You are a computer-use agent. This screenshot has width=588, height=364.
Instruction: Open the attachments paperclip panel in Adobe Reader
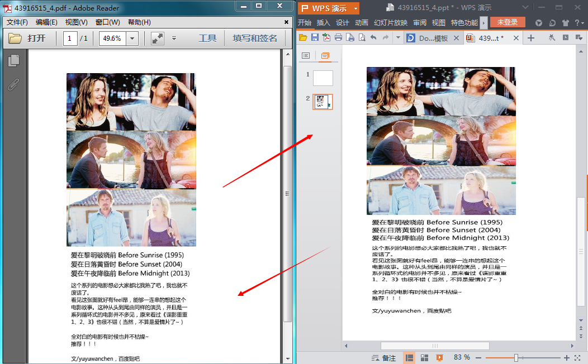pos(13,85)
